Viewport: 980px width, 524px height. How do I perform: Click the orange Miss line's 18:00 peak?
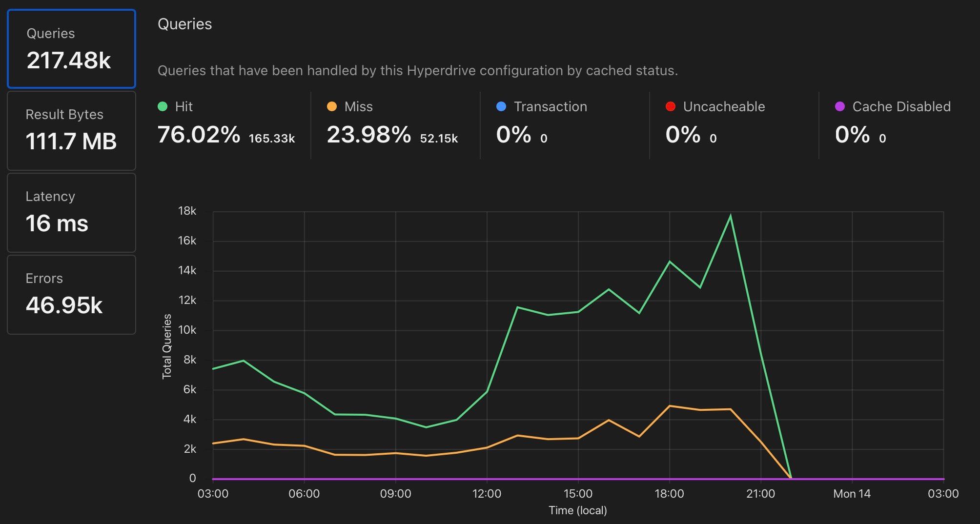670,406
